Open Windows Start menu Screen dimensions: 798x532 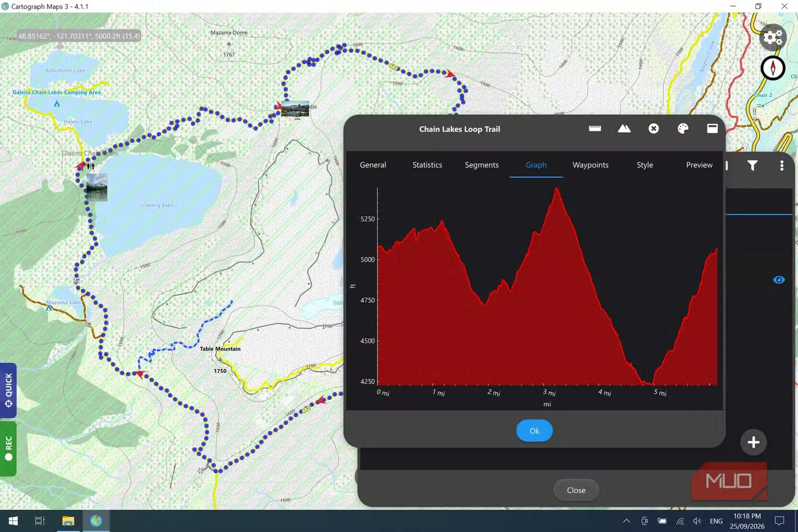13,521
